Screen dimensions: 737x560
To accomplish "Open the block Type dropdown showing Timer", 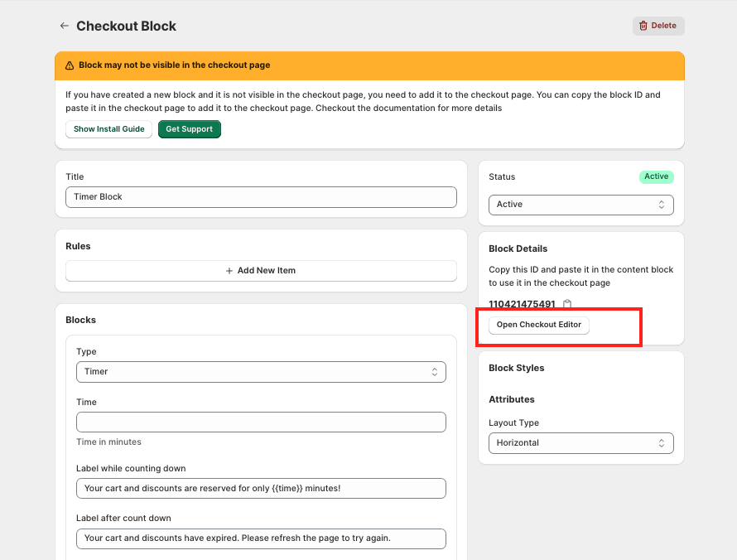I will (x=261, y=372).
